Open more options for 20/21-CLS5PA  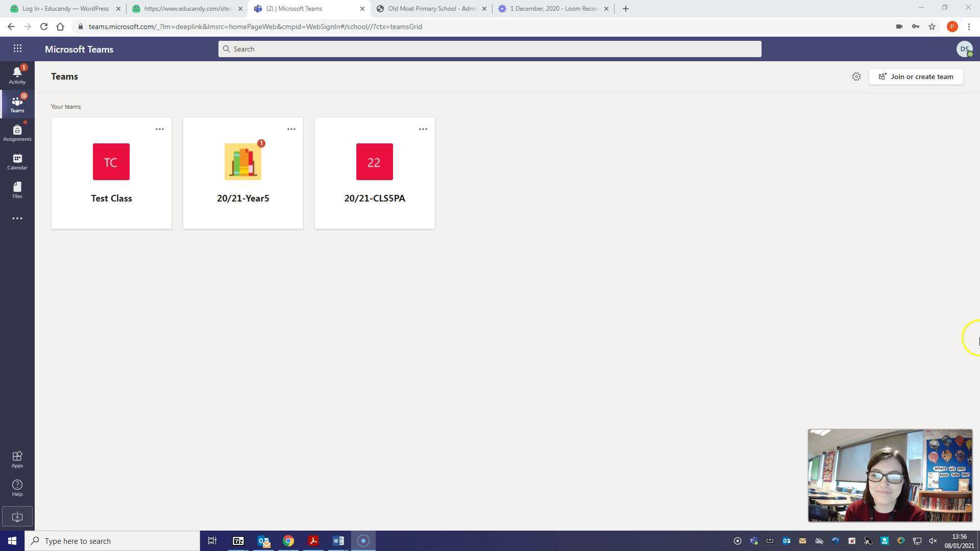[x=423, y=129]
